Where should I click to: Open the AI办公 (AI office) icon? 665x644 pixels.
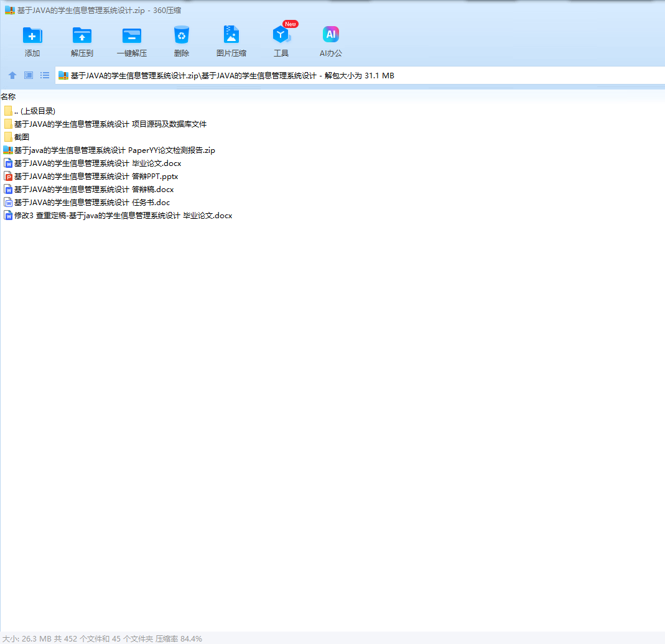[x=331, y=34]
